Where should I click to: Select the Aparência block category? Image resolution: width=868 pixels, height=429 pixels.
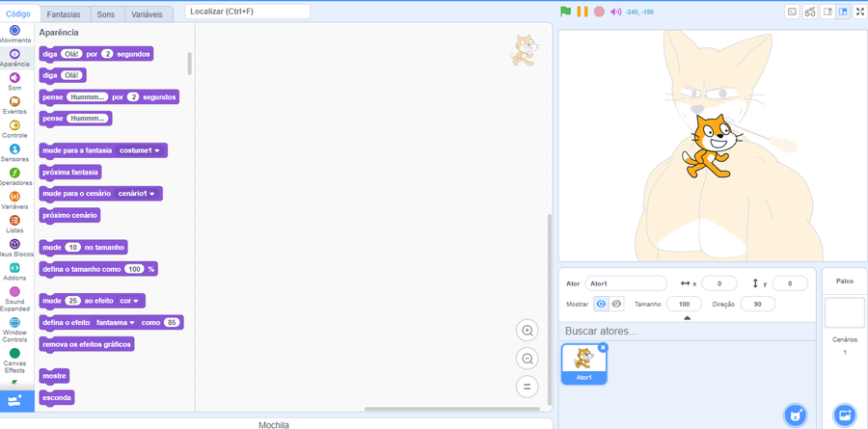tap(14, 58)
